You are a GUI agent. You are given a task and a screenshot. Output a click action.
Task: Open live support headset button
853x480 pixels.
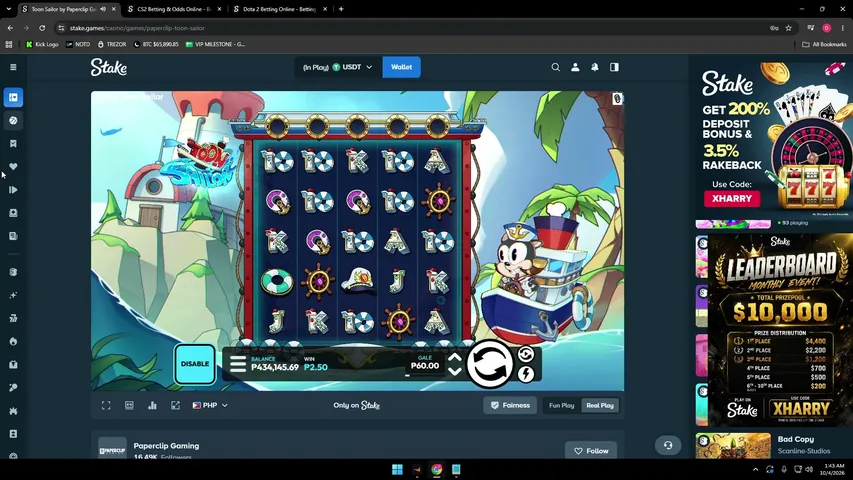668,445
